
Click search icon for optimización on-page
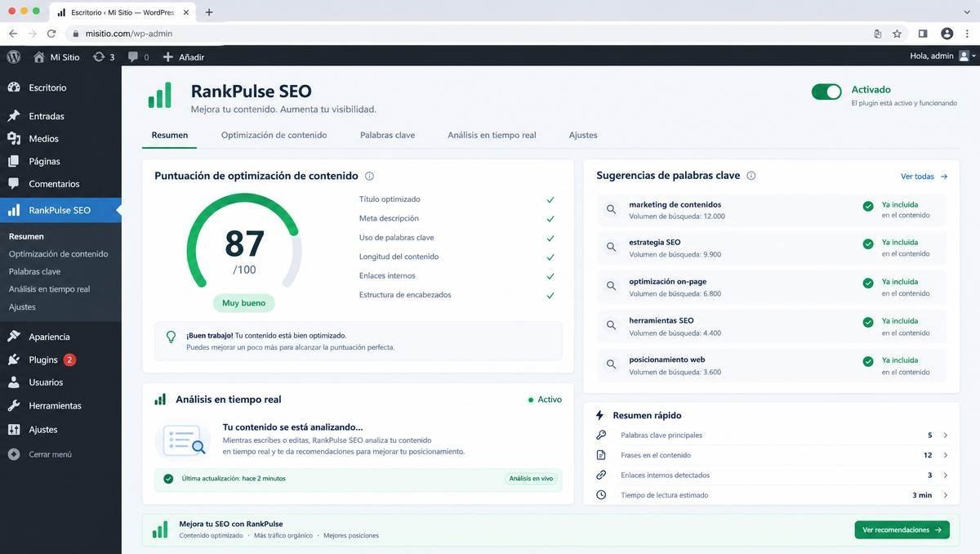611,287
